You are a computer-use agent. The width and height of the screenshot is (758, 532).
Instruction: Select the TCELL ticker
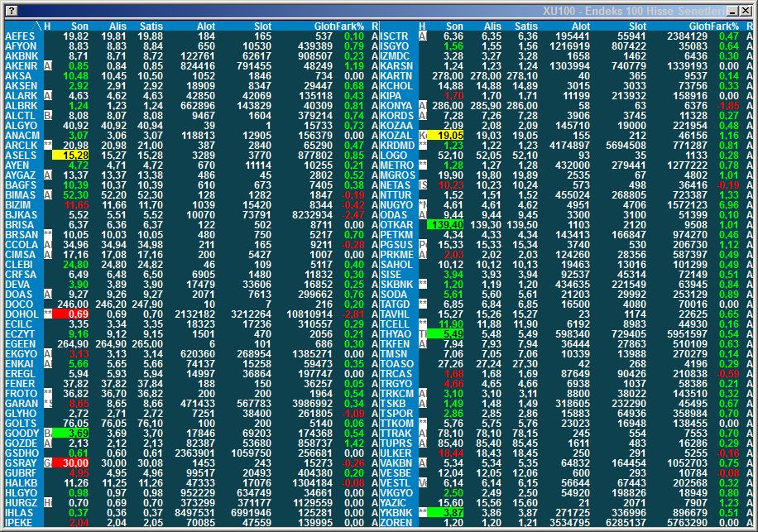click(396, 324)
